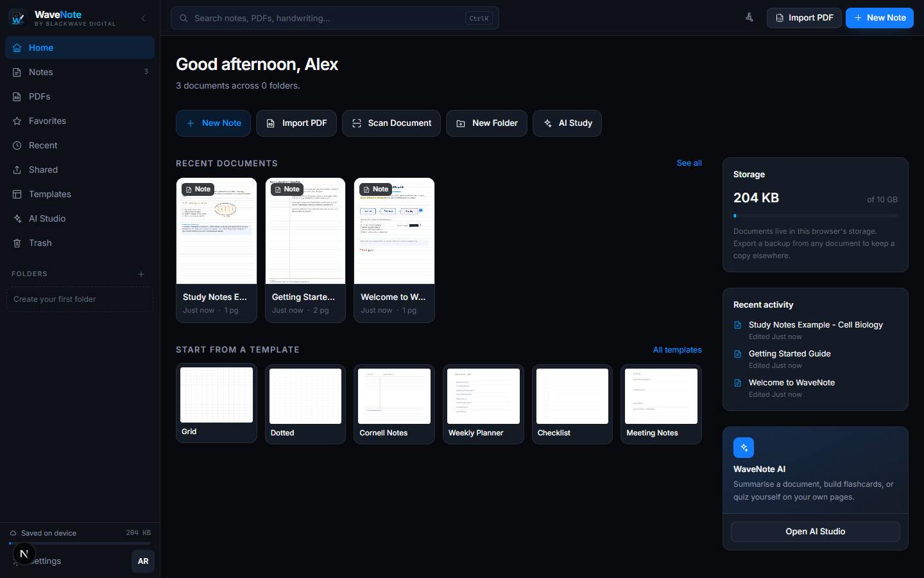Choose the Meeting Notes template
The image size is (924, 578).
click(661, 404)
